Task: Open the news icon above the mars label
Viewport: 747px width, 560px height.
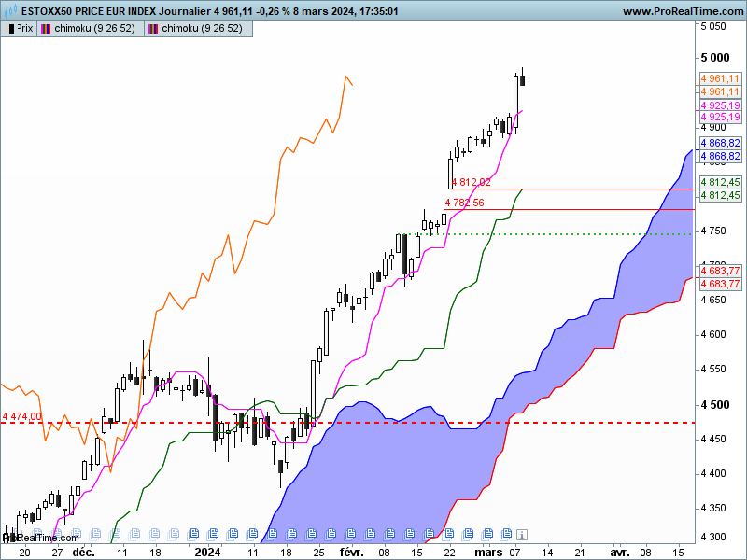Action: (487, 533)
